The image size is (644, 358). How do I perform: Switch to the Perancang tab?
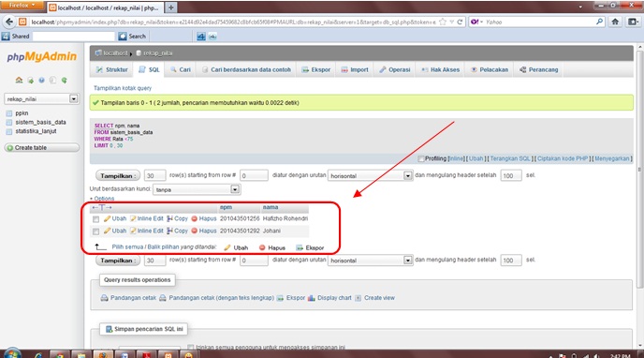click(538, 70)
